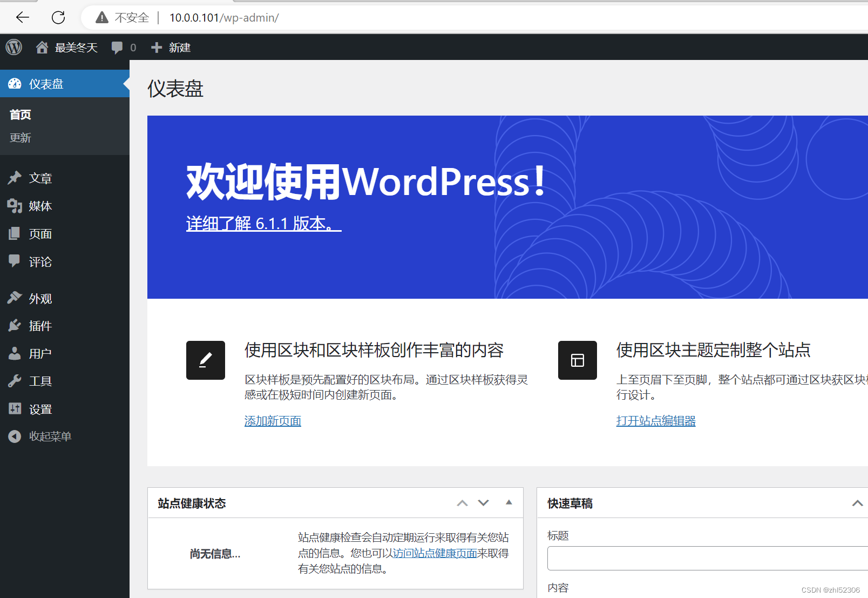This screenshot has width=868, height=598.
Task: Click site name 最美冬天
Action: [76, 48]
